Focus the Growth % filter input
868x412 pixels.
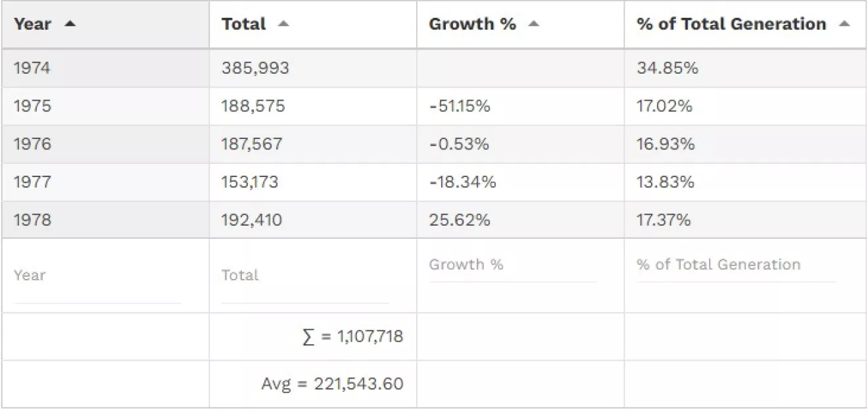coord(513,266)
